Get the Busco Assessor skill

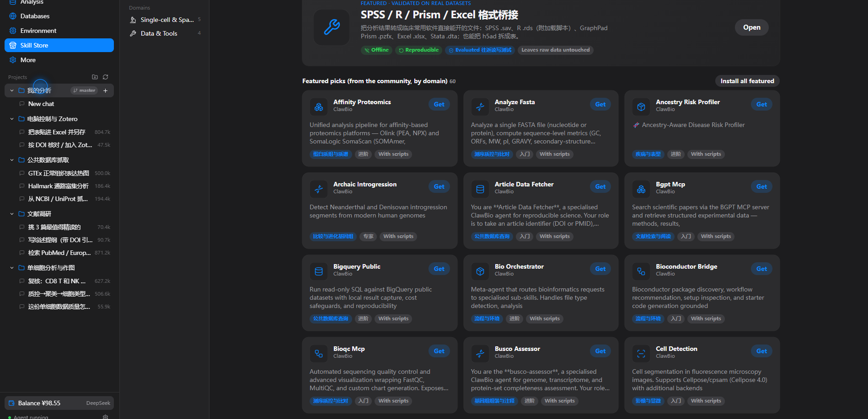pos(600,351)
